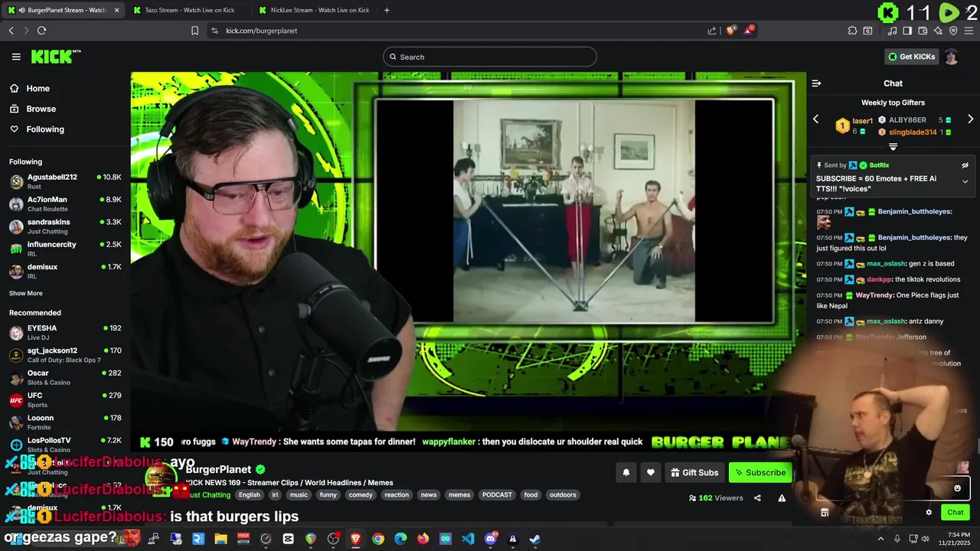Focus the Kick Search field
Viewport: 980px width, 551px height.
coord(490,57)
